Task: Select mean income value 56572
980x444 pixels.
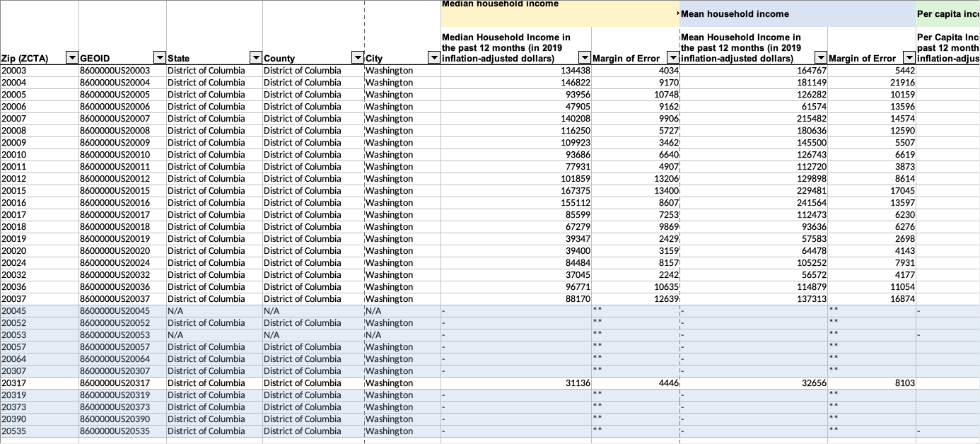Action: (x=753, y=275)
